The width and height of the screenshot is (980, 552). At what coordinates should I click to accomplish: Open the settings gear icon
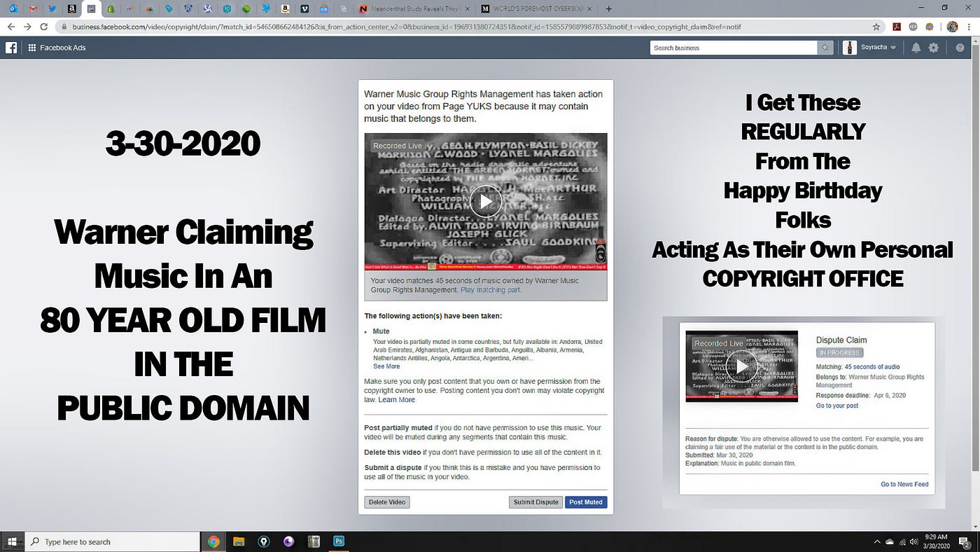coord(934,48)
